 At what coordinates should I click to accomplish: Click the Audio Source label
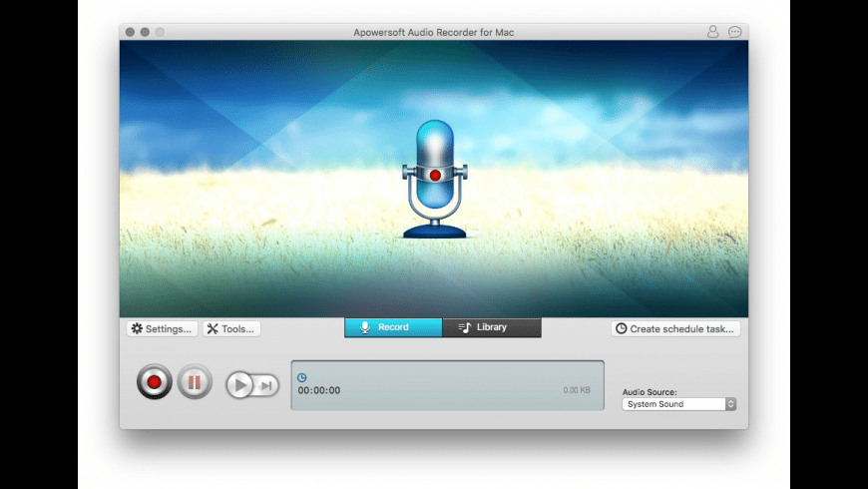[x=650, y=392]
